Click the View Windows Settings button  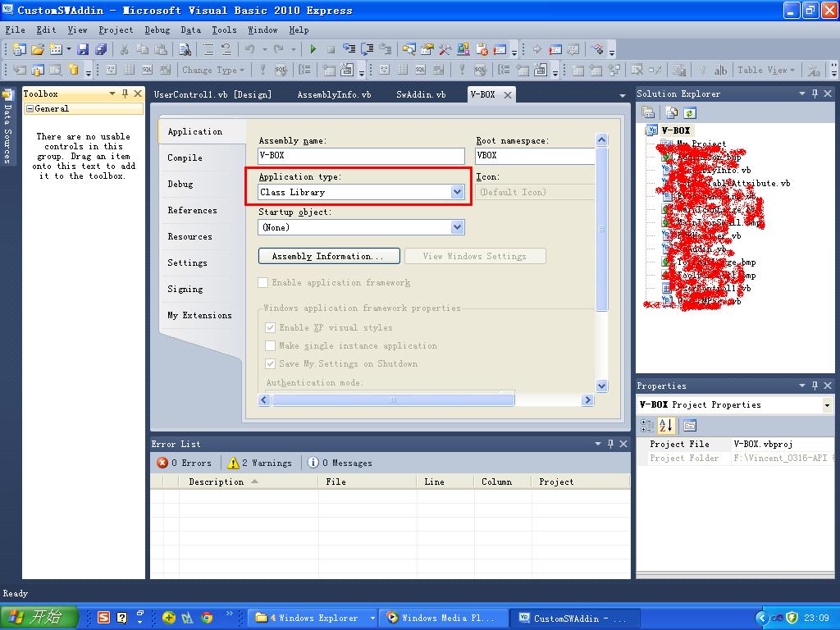pos(475,256)
